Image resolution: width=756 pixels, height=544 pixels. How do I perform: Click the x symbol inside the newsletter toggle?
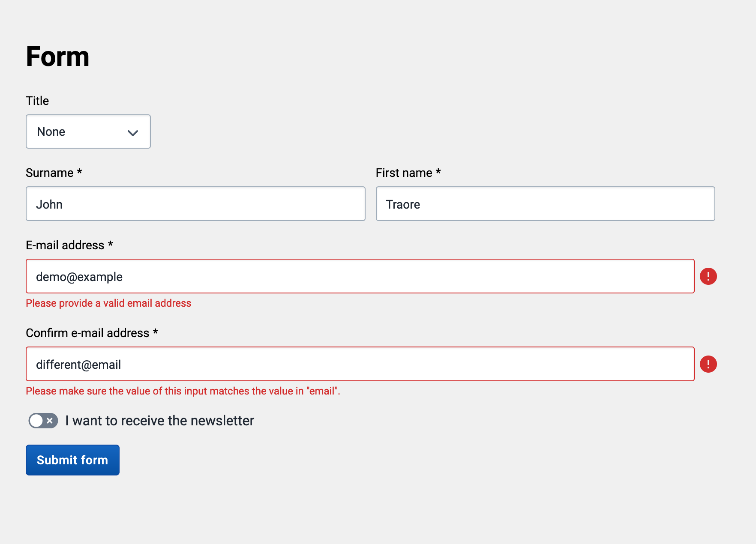pos(50,421)
